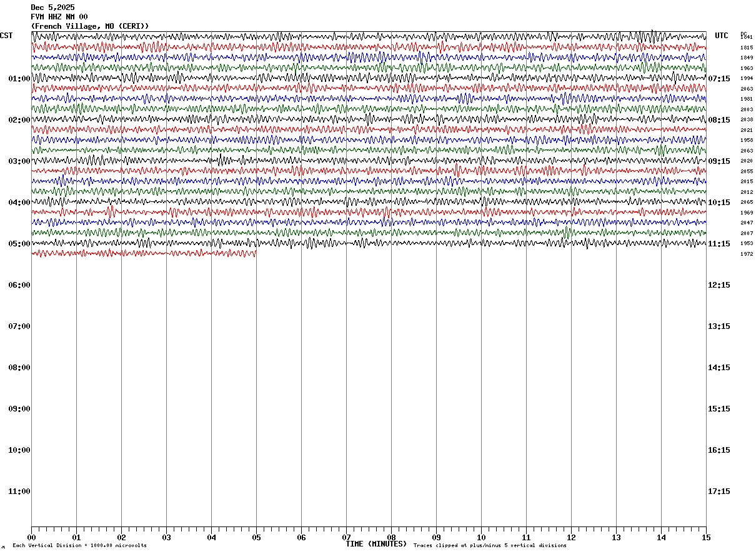Click 'Each Vertical Division = 1000.00 microvolts' note
756x554 pixels.
79,546
